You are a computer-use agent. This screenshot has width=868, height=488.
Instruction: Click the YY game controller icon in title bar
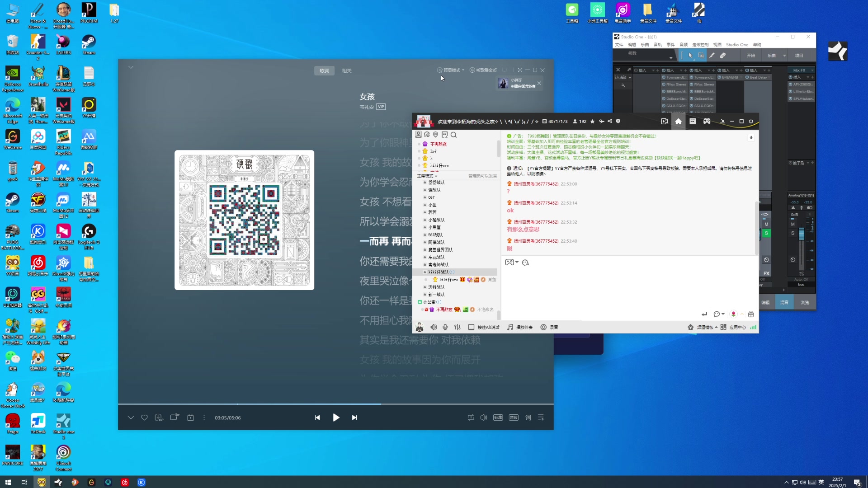[707, 121]
